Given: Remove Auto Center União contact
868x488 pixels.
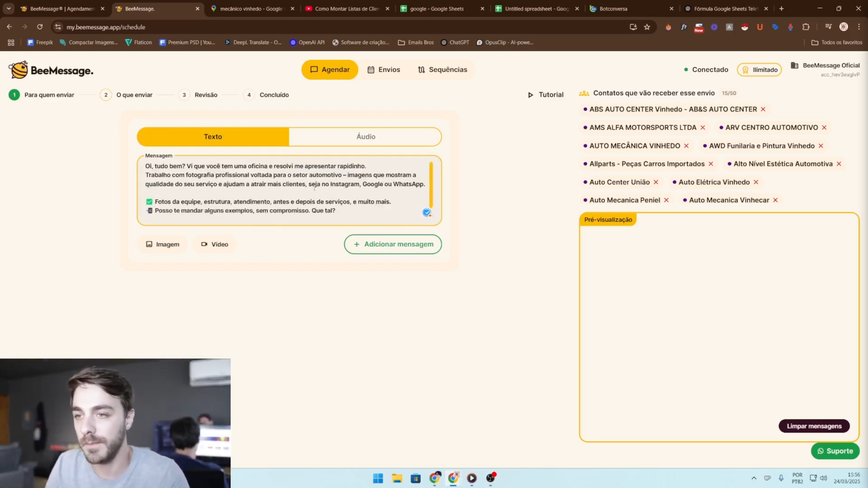Looking at the screenshot, I should pyautogui.click(x=656, y=182).
